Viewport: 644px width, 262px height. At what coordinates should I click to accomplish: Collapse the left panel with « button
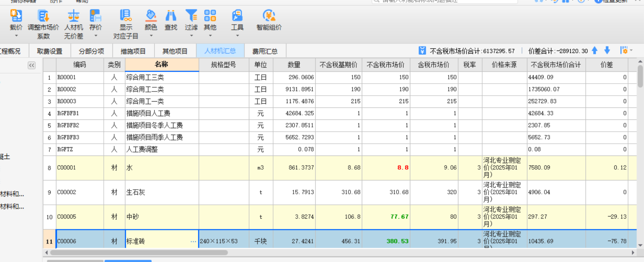32,65
